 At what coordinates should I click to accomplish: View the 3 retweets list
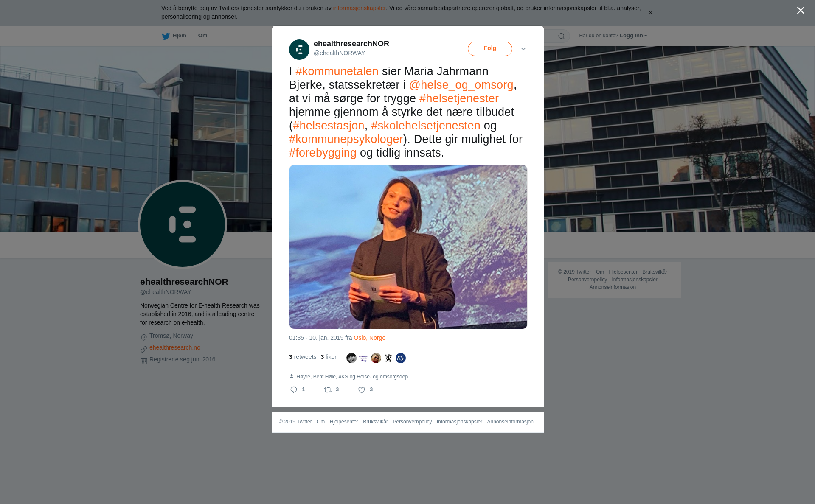pyautogui.click(x=303, y=357)
